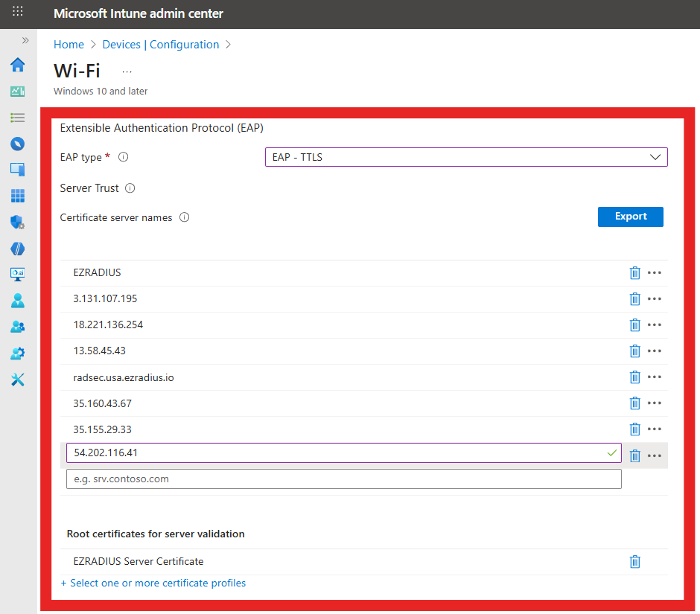This screenshot has width=700, height=614.
Task: Click the srv.contoso.com placeholder input field
Action: 343,479
